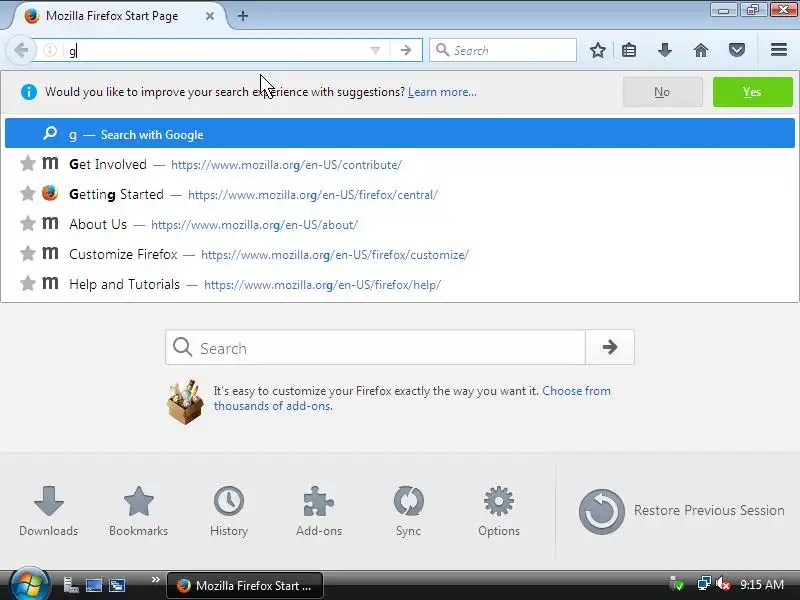Image resolution: width=800 pixels, height=600 pixels.
Task: Click No on search suggestions prompt
Action: (x=662, y=92)
